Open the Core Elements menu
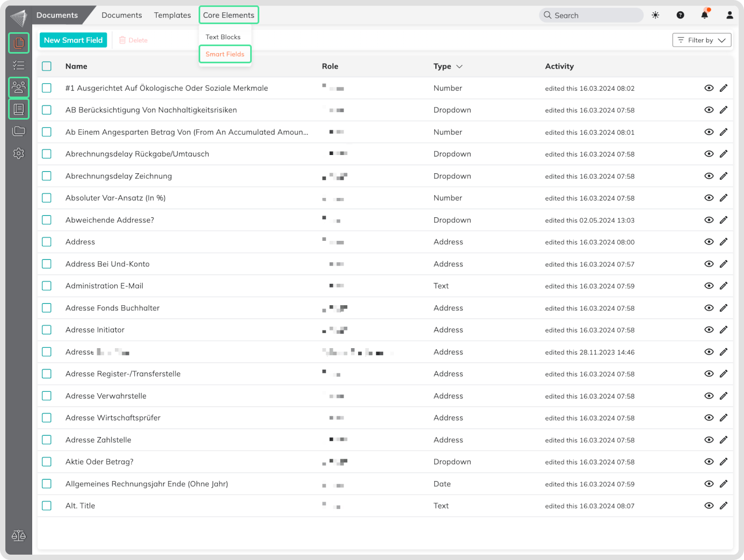Viewport: 744px width, 560px height. pos(229,15)
